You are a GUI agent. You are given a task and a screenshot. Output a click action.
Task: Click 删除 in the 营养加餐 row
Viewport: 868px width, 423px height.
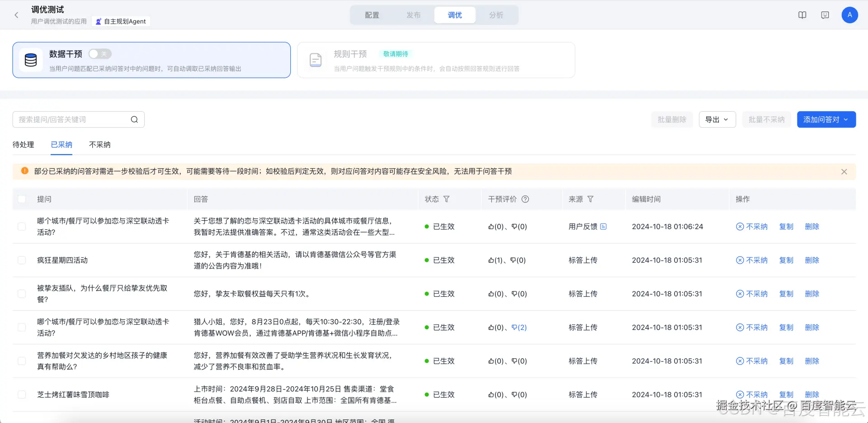pos(812,361)
